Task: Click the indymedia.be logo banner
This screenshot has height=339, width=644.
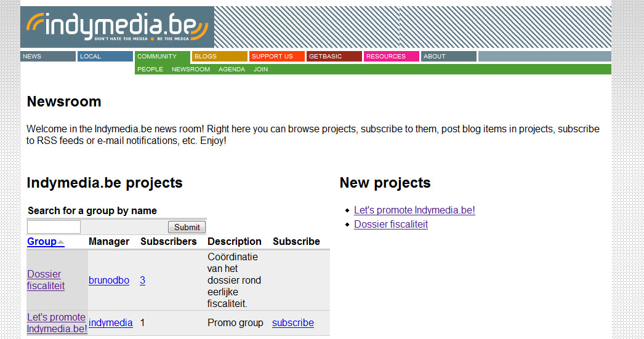Action: 117,27
